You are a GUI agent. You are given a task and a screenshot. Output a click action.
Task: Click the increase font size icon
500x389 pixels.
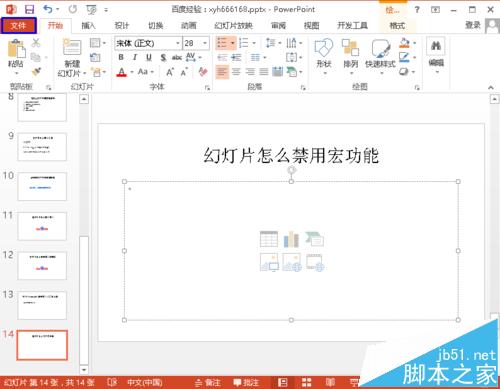[170, 72]
